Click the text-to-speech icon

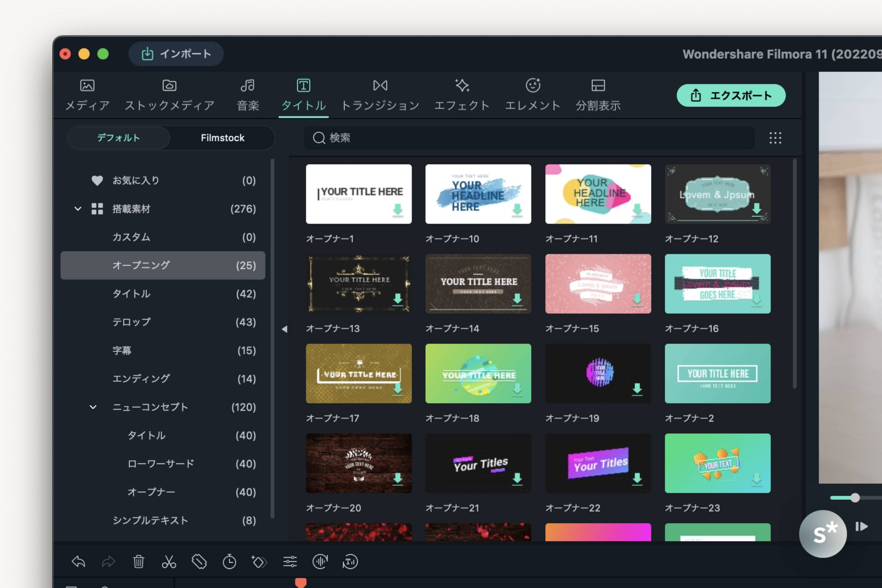click(350, 561)
